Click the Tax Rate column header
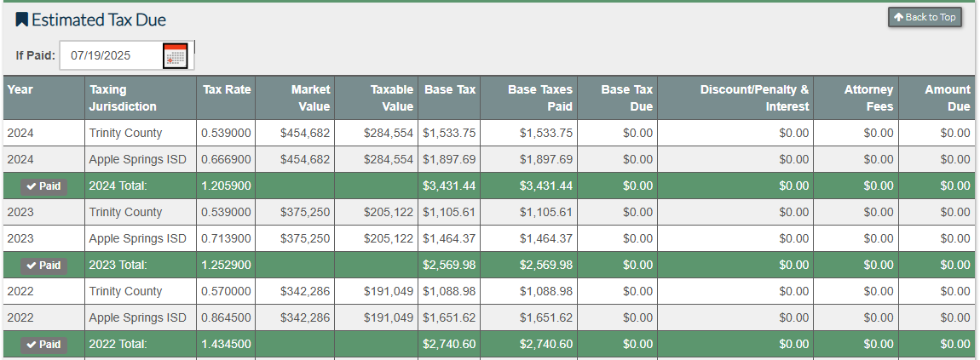The width and height of the screenshot is (980, 360). pyautogui.click(x=227, y=89)
